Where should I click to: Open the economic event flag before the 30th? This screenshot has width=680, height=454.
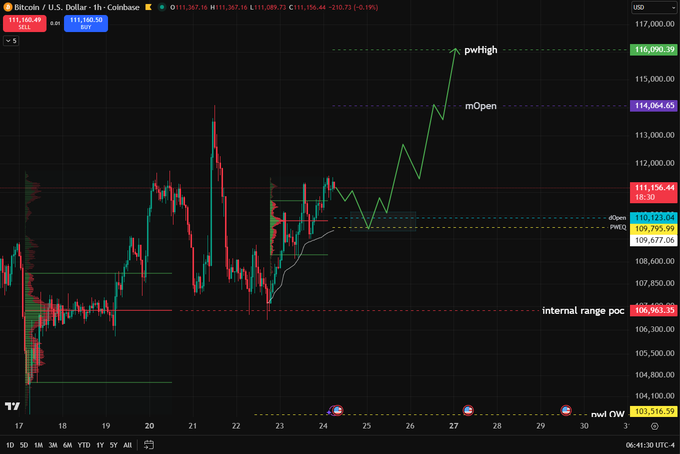point(566,410)
